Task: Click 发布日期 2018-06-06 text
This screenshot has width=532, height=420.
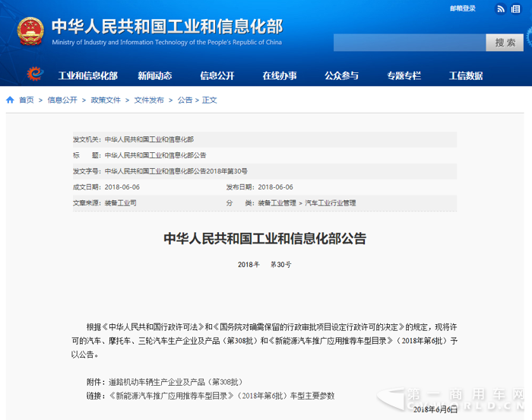Action: pos(260,187)
